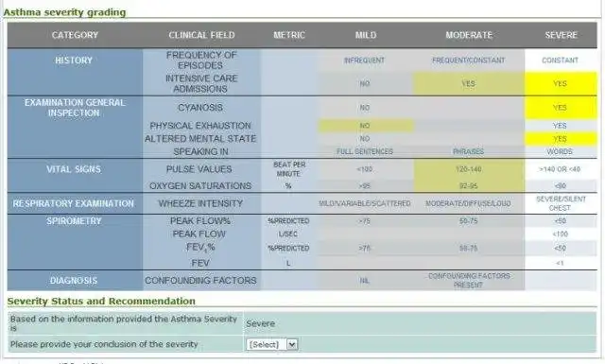The width and height of the screenshot is (605, 364).
Task: Select the >95 oxygen saturation cell
Action: click(365, 185)
